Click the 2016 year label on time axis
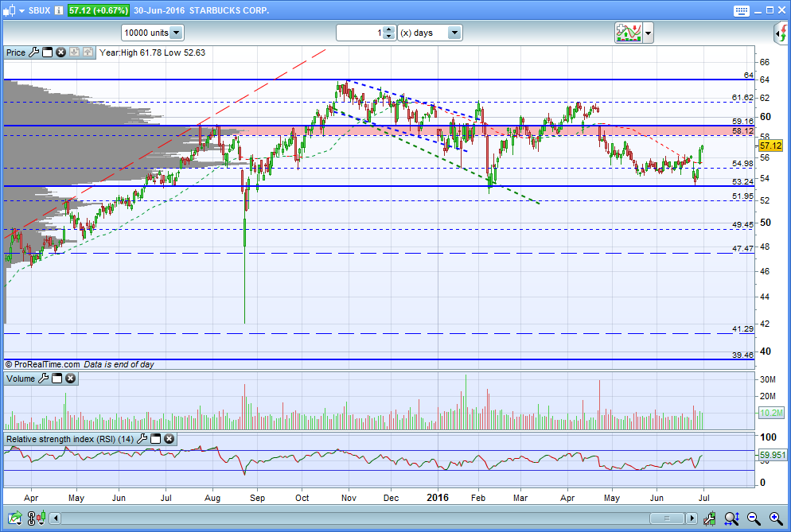 438,498
